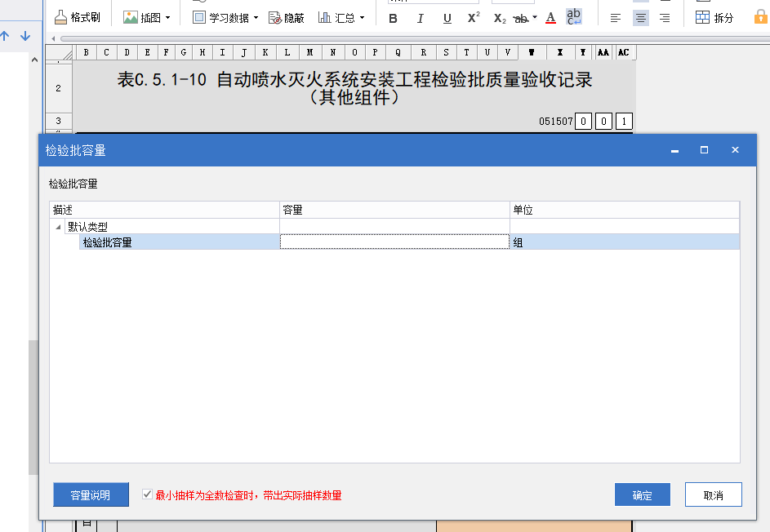Cancel with 取消 button

click(x=713, y=494)
